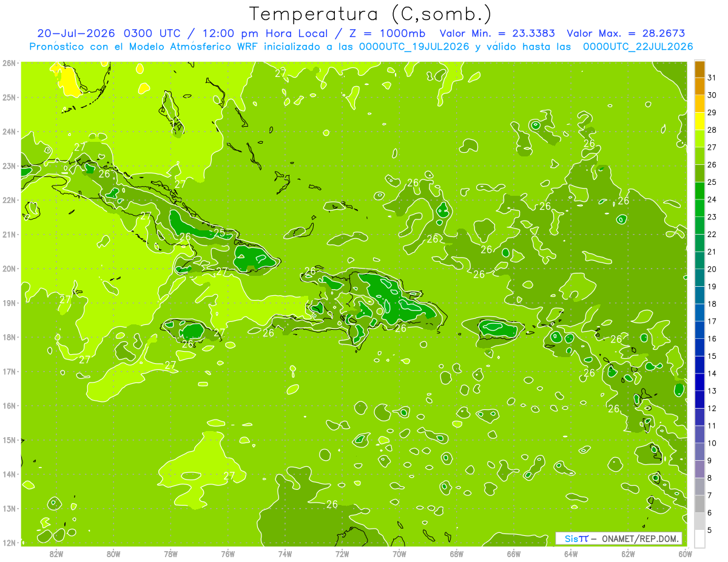Click the '21N' latitude axis label
Viewport: 728px width, 562px height.
click(9, 234)
